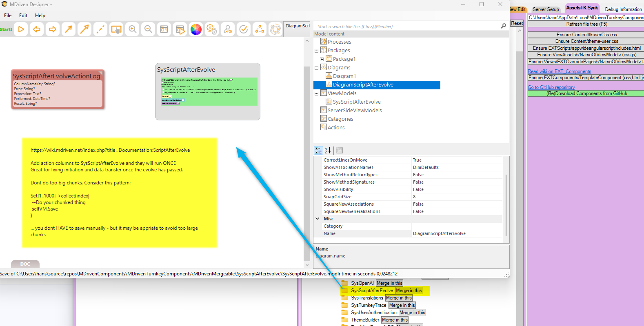Collapse the Misc property section
Screen dimensions: 644x326
point(318,219)
